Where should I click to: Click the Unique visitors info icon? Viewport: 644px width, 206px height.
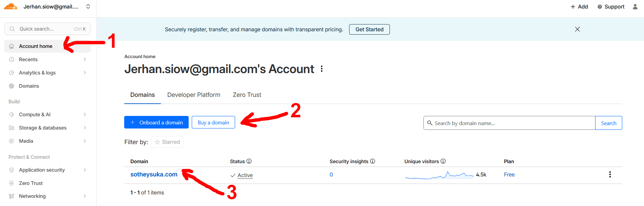[x=443, y=161]
